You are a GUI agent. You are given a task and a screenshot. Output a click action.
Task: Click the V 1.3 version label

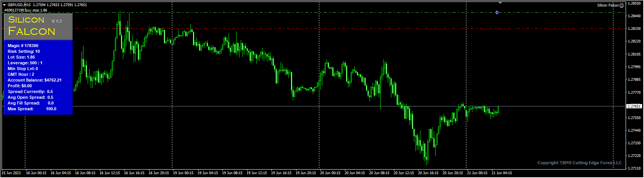[x=57, y=21]
